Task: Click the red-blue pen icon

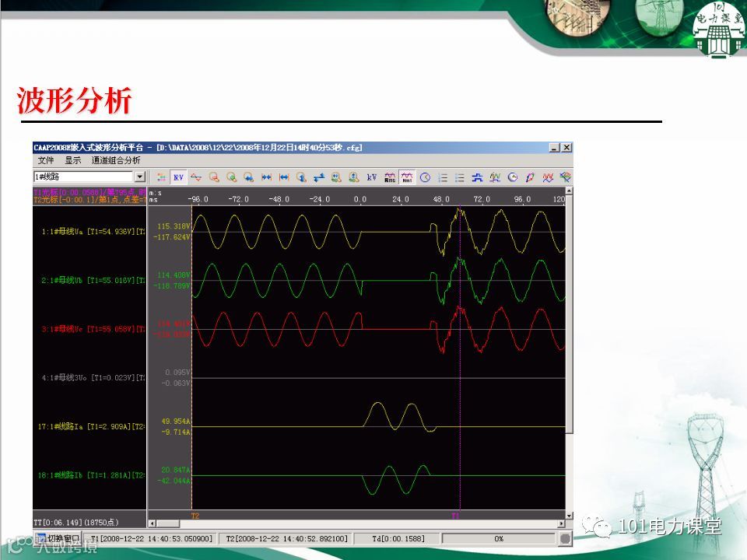Action: 530,177
